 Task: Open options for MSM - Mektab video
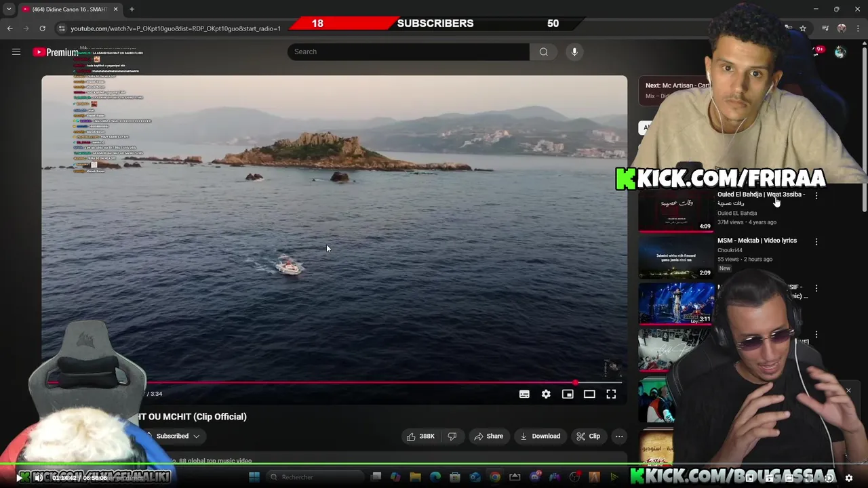pos(816,241)
